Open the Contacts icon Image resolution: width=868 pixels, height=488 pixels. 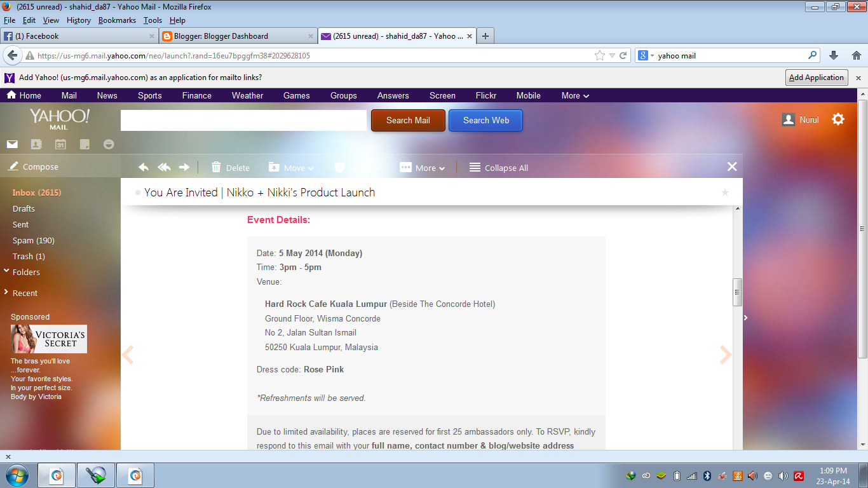tap(36, 144)
